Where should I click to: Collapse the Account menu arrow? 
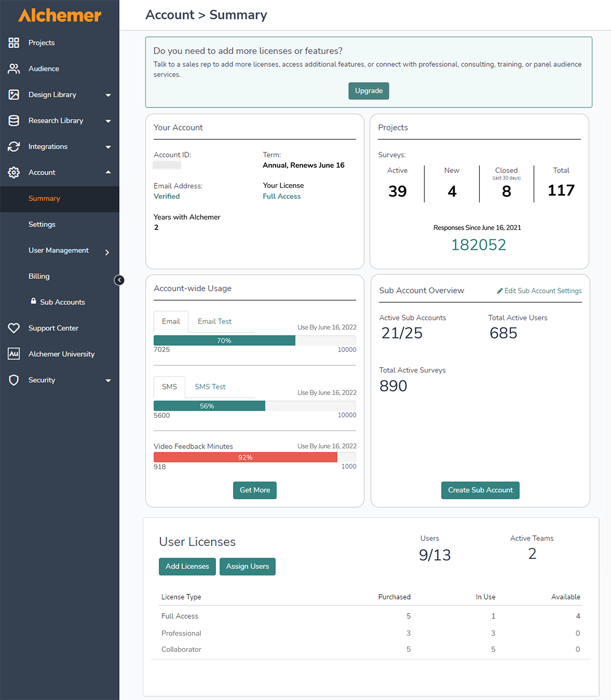[x=108, y=172]
